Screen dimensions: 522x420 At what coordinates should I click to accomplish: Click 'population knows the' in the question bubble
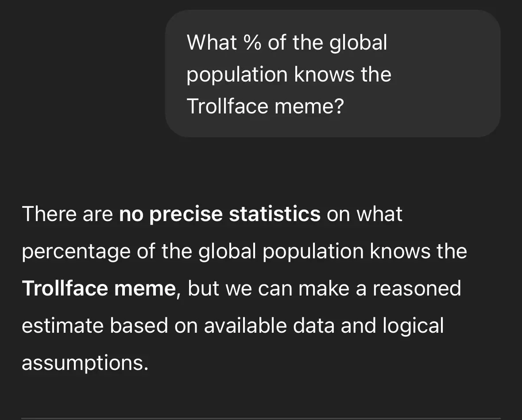[289, 74]
